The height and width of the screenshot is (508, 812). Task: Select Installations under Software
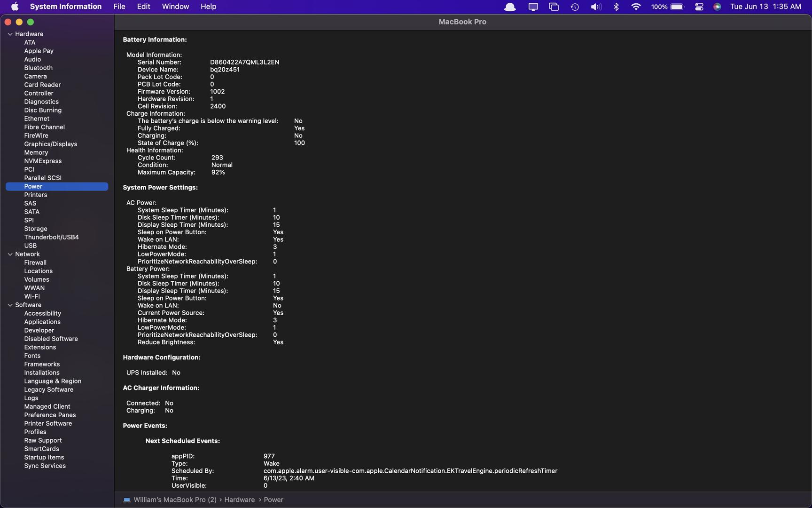coord(42,373)
